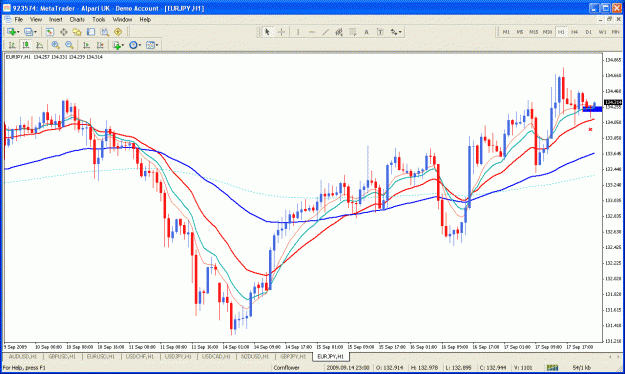
Task: Expand the Indicators dropdown arrow
Action: pyautogui.click(x=123, y=45)
